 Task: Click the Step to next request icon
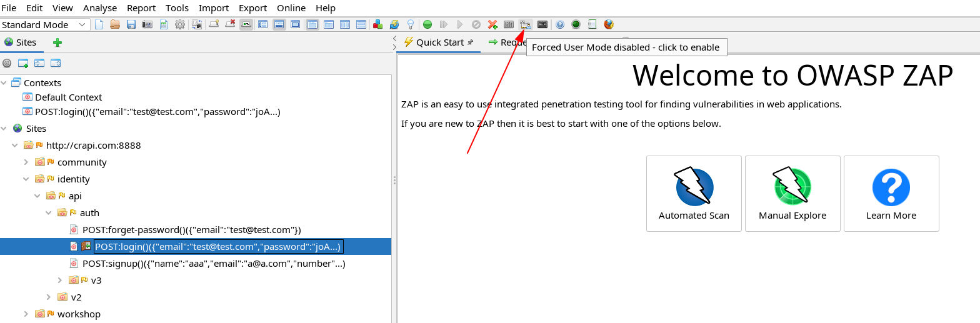(x=444, y=24)
